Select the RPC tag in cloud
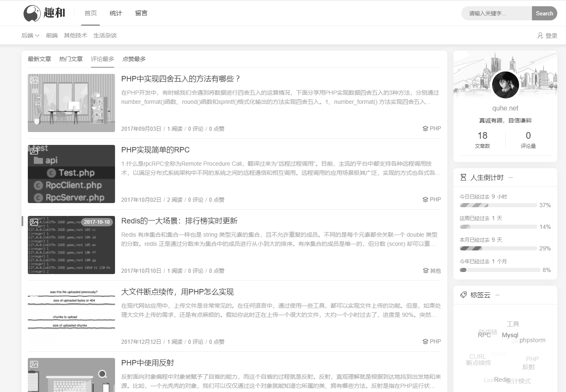Viewport: 566px width, 392px height. [x=484, y=335]
